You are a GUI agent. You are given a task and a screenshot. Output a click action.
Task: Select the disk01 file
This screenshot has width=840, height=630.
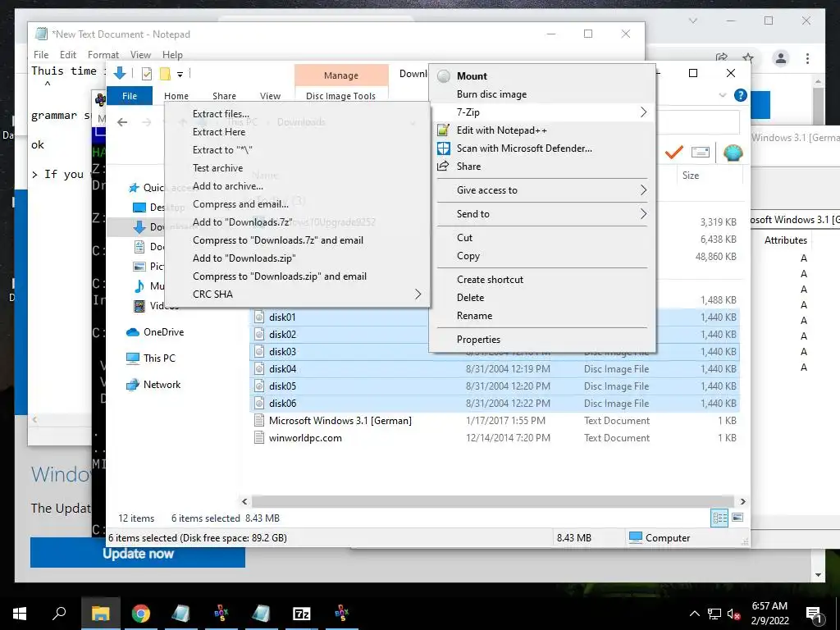tap(282, 317)
